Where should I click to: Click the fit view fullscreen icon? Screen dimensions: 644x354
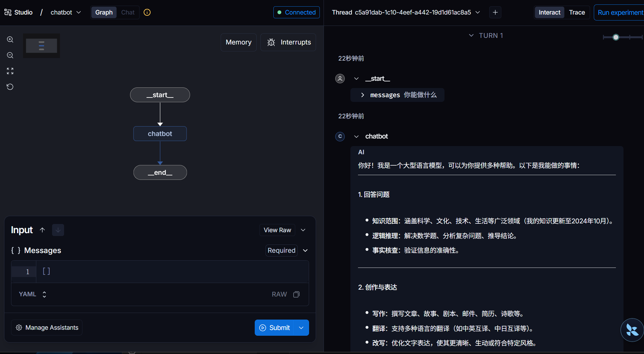(x=10, y=71)
